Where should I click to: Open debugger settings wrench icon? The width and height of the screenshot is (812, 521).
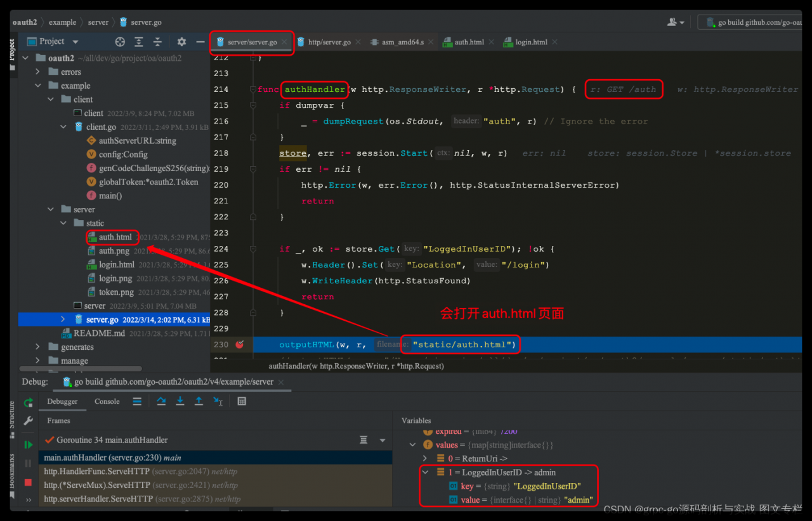[x=28, y=421]
